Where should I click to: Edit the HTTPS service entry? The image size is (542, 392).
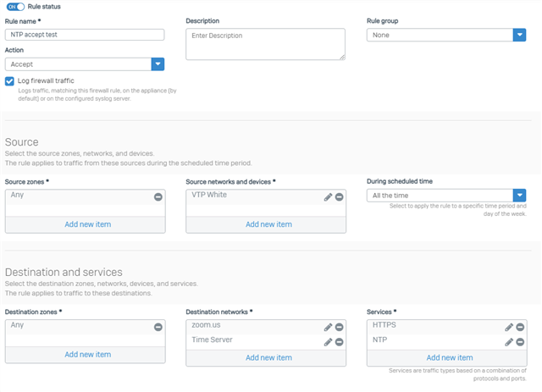pos(509,327)
